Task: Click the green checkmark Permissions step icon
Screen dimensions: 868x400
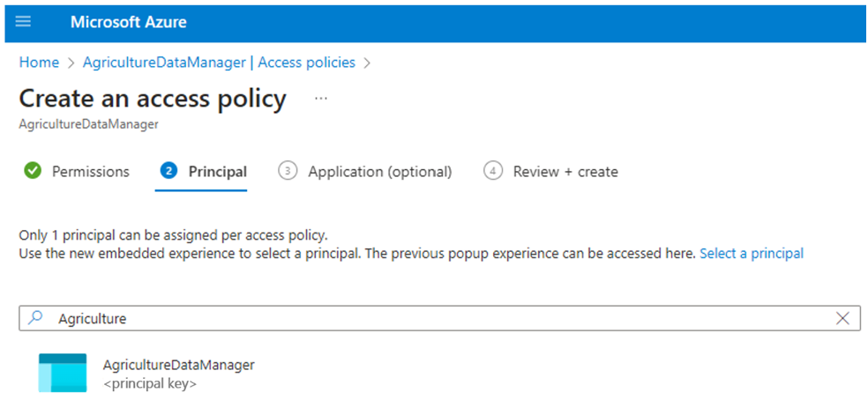Action: [x=33, y=171]
